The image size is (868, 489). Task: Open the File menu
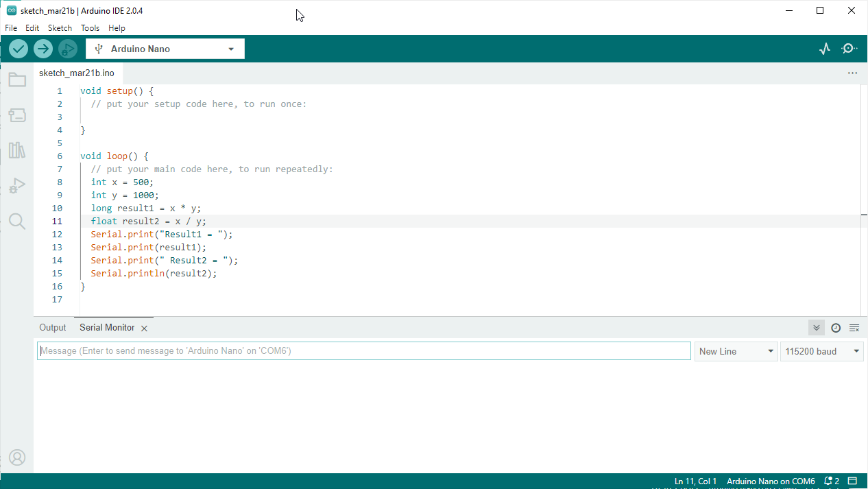point(11,28)
